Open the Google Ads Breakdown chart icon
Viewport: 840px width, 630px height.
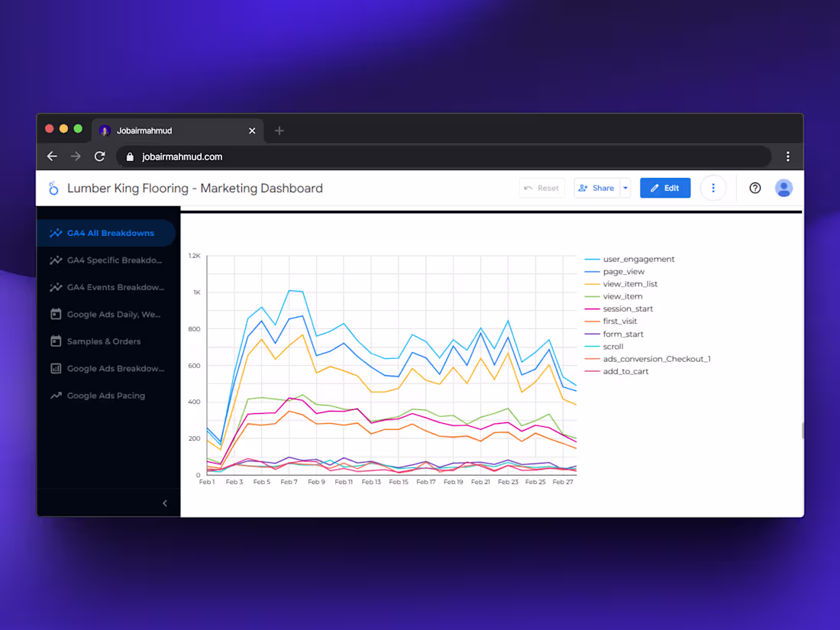coord(54,368)
